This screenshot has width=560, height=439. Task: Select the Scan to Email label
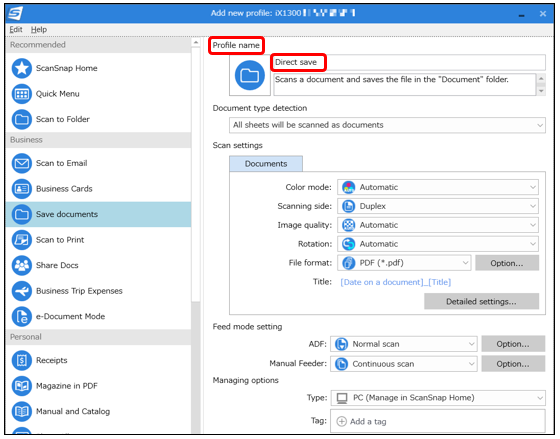pyautogui.click(x=61, y=163)
